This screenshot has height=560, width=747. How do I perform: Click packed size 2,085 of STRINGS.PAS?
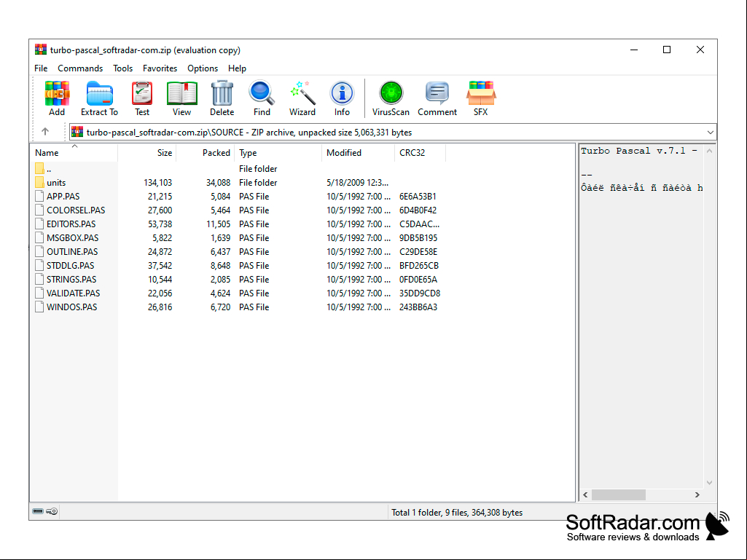coord(221,279)
